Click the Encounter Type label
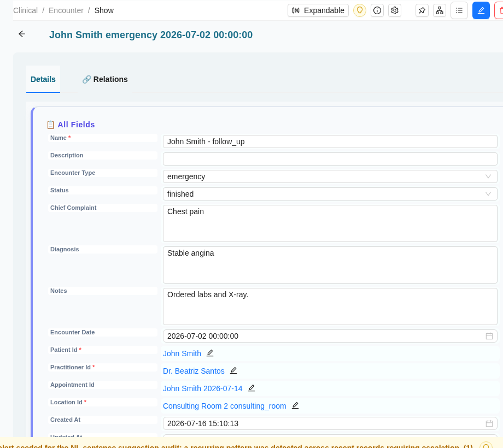Viewport: 503px width, 448px height. (x=73, y=173)
